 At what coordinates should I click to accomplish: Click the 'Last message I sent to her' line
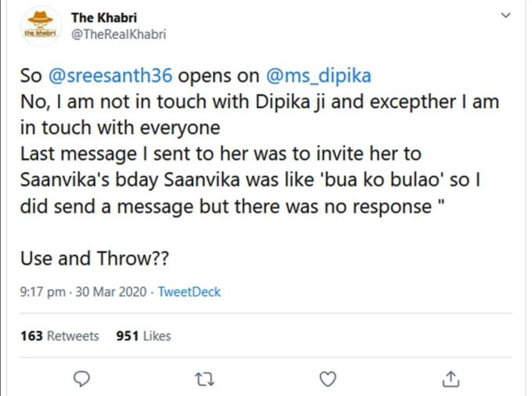point(221,153)
